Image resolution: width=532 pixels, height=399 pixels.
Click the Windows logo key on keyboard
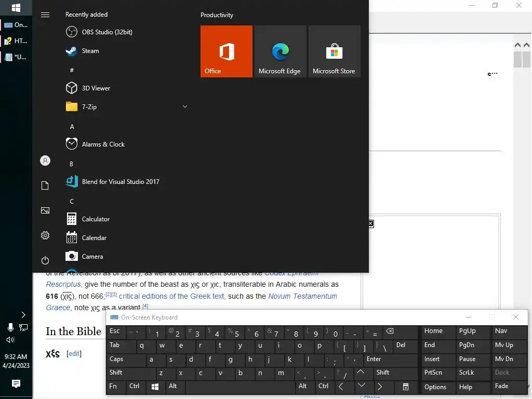[x=155, y=387]
